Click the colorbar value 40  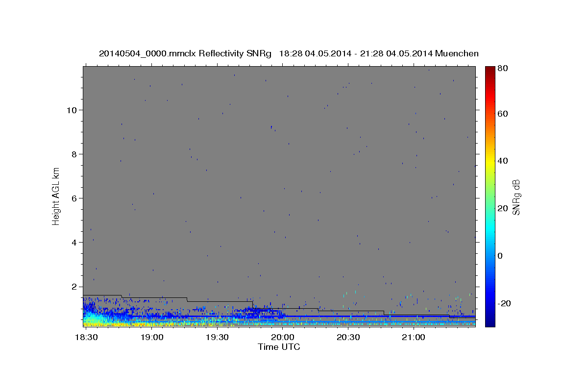[x=503, y=161]
